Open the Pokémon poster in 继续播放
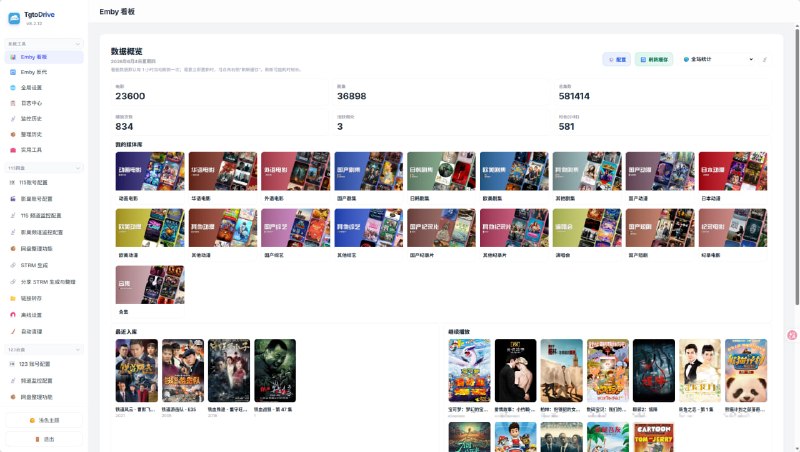Image resolution: width=800 pixels, height=452 pixels. [x=469, y=370]
